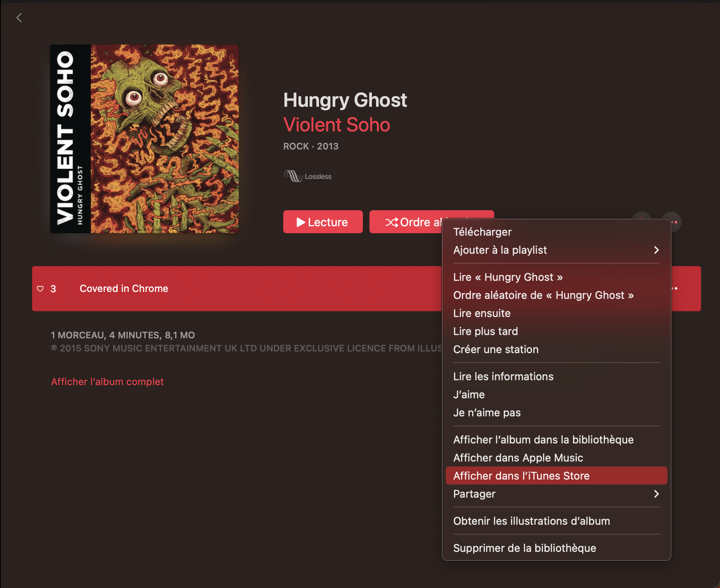Start playback with the Lecture button
The height and width of the screenshot is (588, 720).
coord(323,222)
